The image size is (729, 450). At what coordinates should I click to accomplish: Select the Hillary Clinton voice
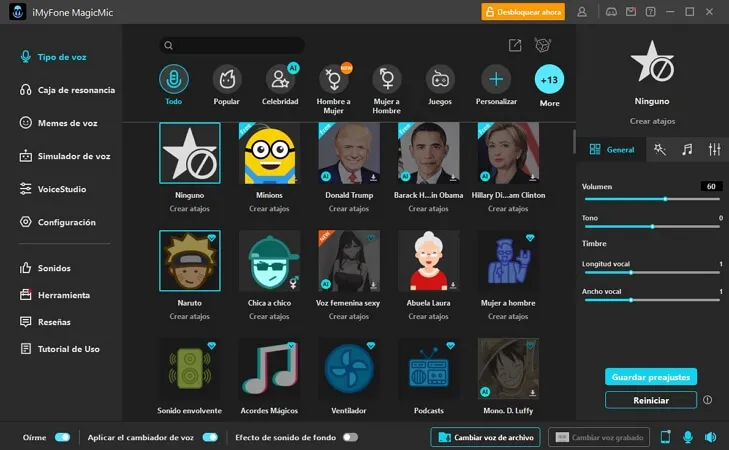[508, 153]
